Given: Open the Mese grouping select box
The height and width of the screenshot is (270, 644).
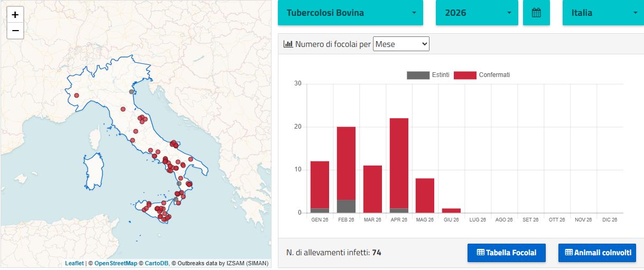Looking at the screenshot, I should pyautogui.click(x=401, y=44).
